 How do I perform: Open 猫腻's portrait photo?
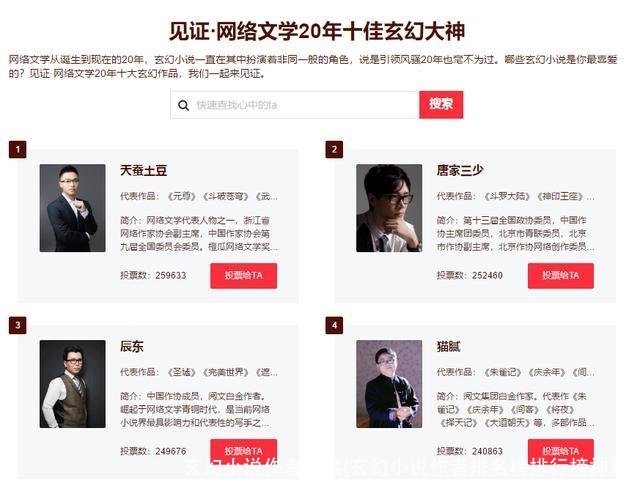click(x=389, y=384)
